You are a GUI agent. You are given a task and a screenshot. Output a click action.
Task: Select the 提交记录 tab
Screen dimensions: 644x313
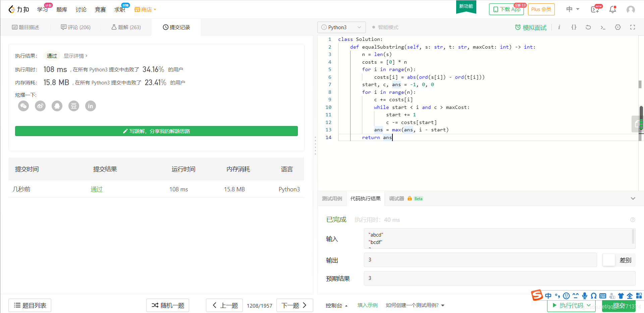pos(176,27)
